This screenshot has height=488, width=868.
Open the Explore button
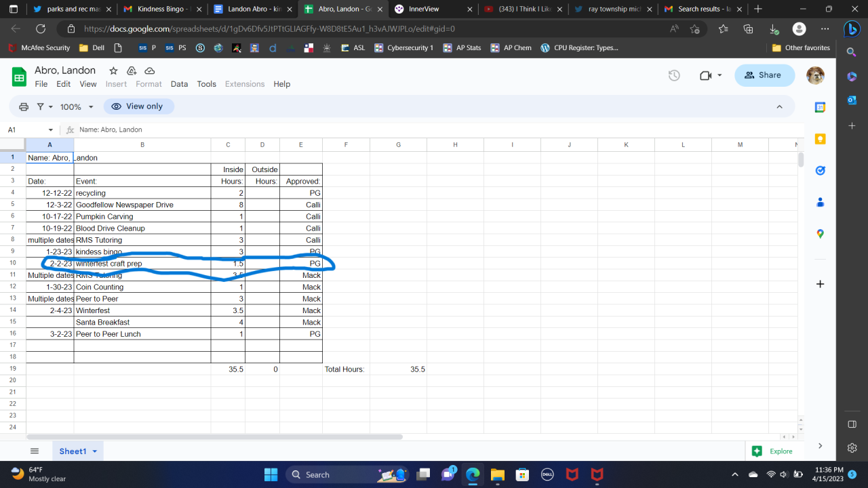[x=772, y=451]
